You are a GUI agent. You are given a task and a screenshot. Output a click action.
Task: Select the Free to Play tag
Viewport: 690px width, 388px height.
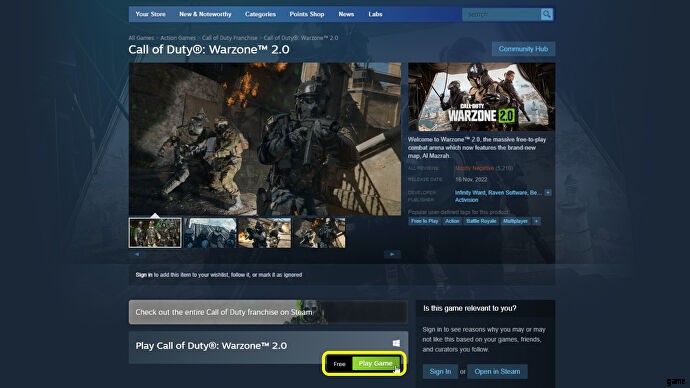click(x=424, y=221)
